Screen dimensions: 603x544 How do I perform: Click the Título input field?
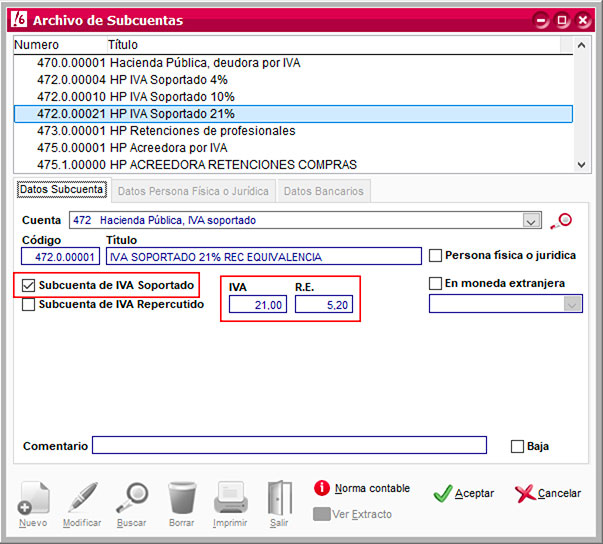point(263,256)
